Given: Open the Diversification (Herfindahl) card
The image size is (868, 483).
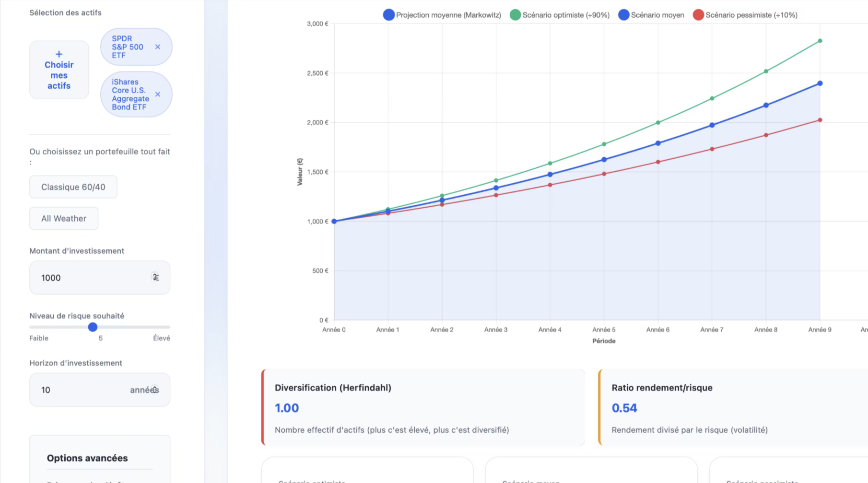Looking at the screenshot, I should [x=423, y=408].
